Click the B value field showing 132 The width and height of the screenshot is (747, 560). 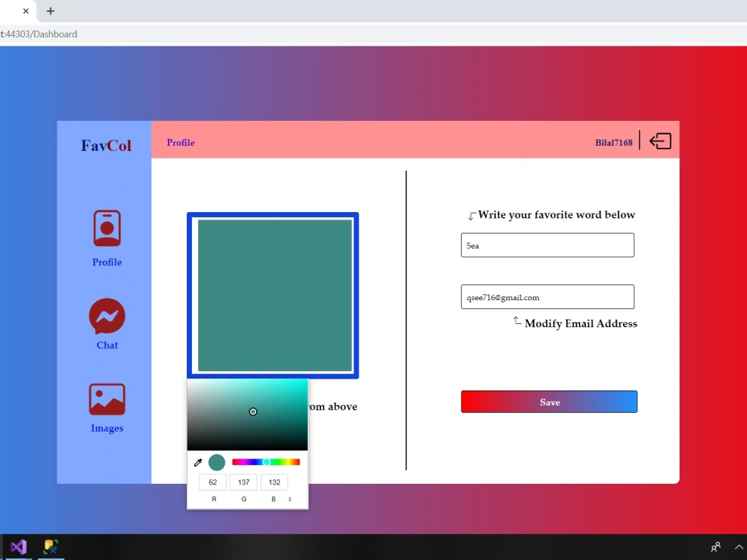(274, 482)
